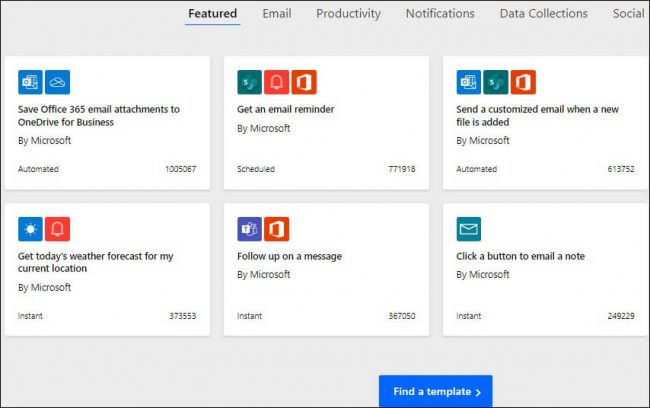Open the Social tab
650x408 pixels.
click(628, 14)
